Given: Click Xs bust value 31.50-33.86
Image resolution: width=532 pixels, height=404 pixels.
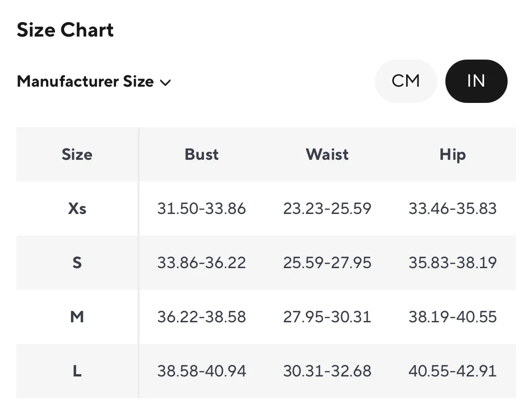Looking at the screenshot, I should tap(202, 209).
